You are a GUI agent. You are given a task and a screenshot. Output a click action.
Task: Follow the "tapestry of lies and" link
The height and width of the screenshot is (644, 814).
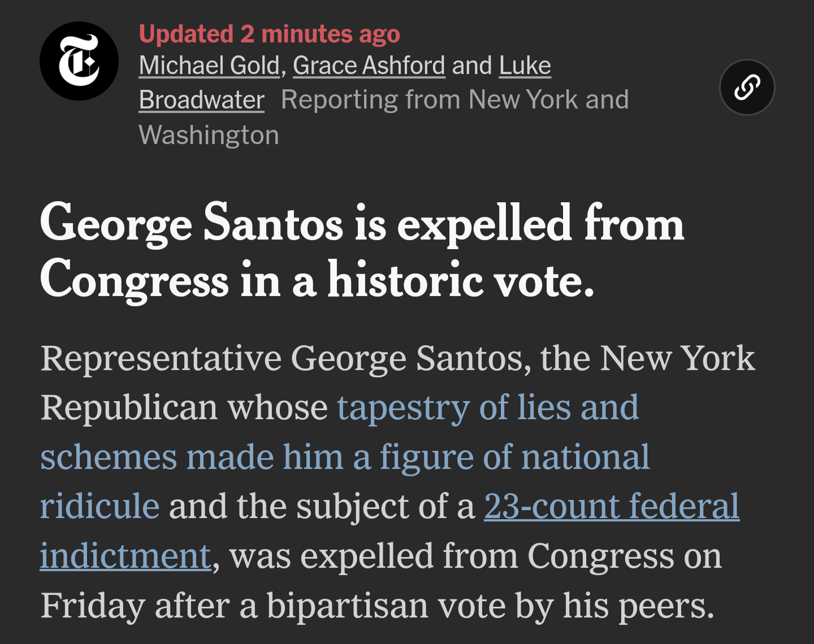pos(488,407)
